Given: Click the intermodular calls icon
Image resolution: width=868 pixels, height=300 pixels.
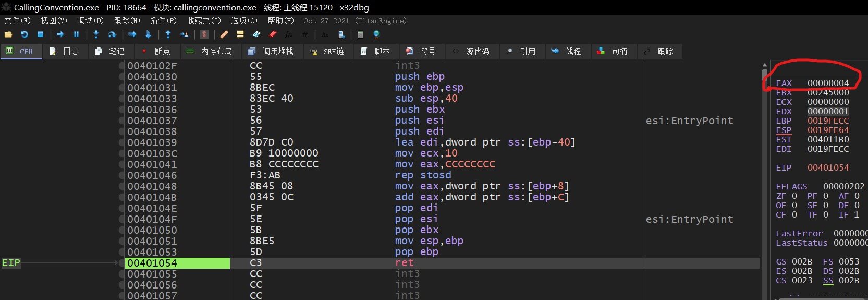Looking at the screenshot, I should tap(341, 34).
